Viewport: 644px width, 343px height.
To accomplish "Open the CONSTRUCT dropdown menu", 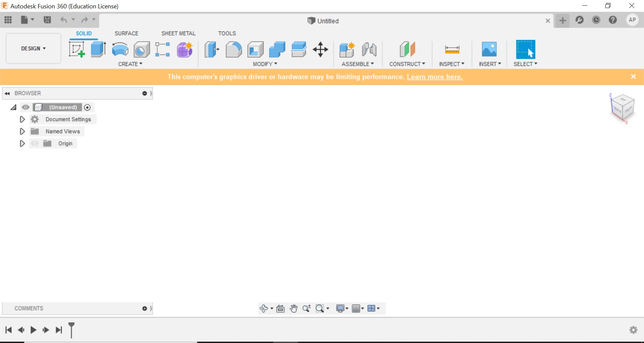I will (x=407, y=64).
